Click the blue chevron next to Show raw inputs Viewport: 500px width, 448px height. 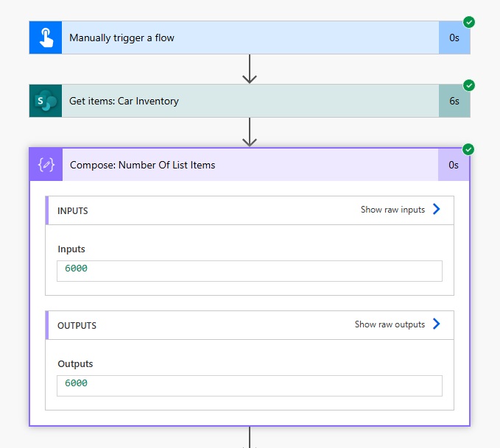[x=436, y=210]
